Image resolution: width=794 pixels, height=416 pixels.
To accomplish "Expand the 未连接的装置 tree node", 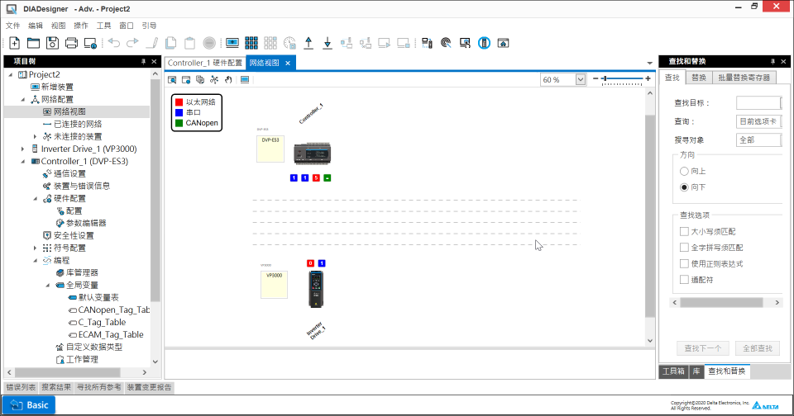I will coord(35,136).
